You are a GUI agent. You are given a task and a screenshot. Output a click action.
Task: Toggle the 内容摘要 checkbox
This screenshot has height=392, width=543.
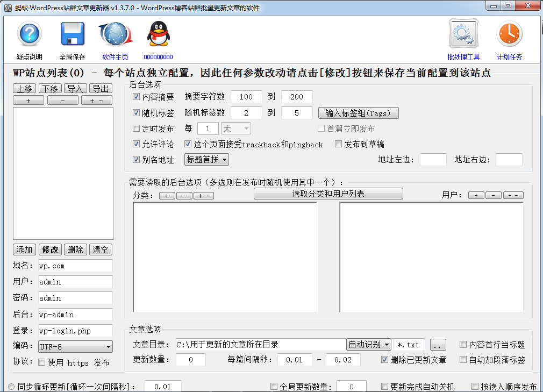[x=136, y=97]
